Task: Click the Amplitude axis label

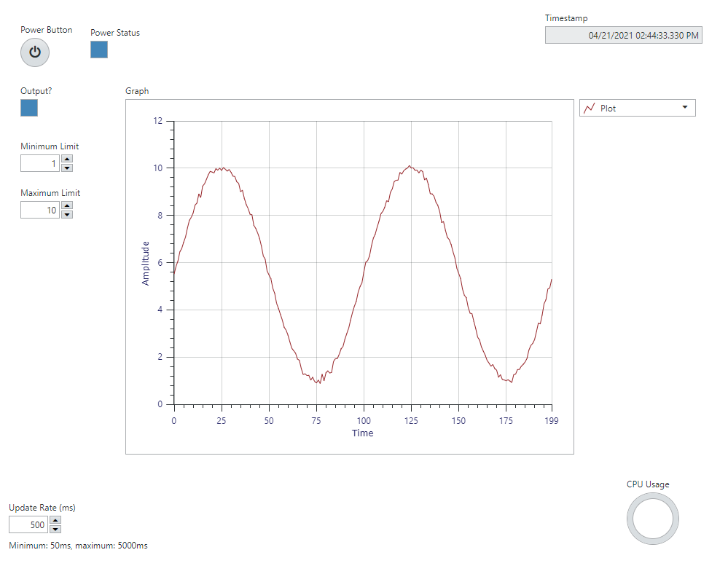Action: pos(144,262)
